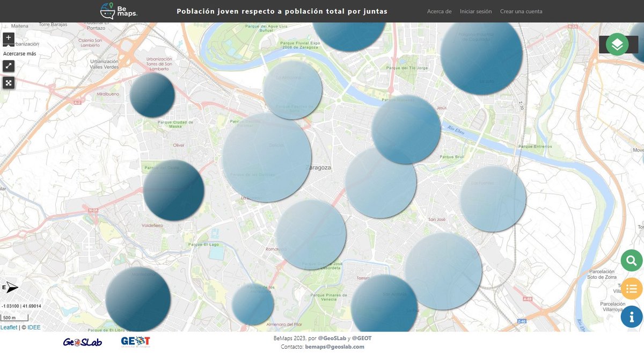Open the green layers panel button
The width and height of the screenshot is (644, 353).
617,45
